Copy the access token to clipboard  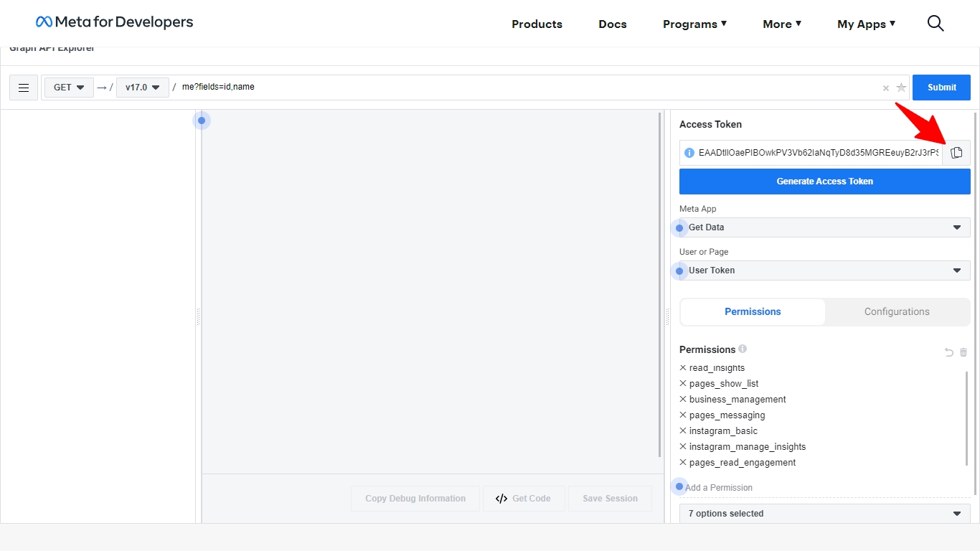tap(956, 153)
